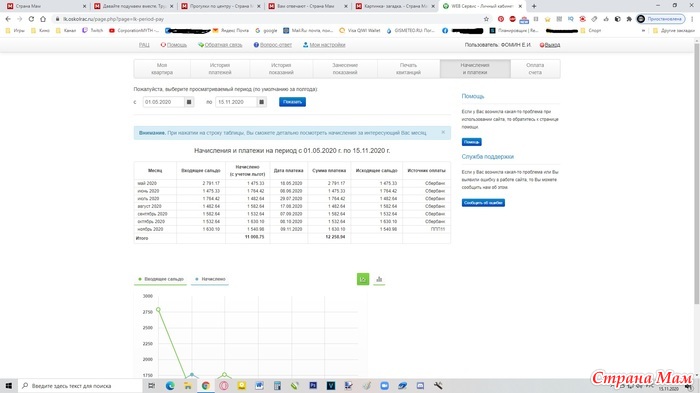Screen dimensions: 700x393
Task: Go to browser home page
Action: pyautogui.click(x=43, y=19)
